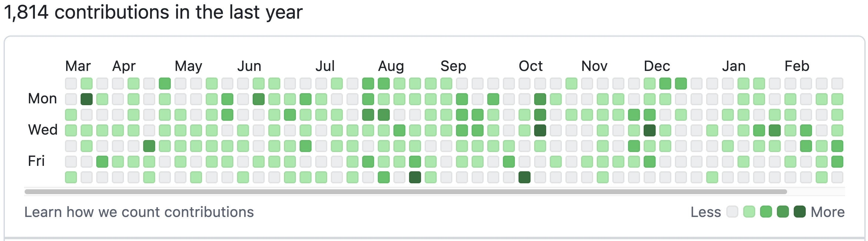Click the Wed weekday row label
The width and height of the screenshot is (868, 241).
(x=43, y=130)
